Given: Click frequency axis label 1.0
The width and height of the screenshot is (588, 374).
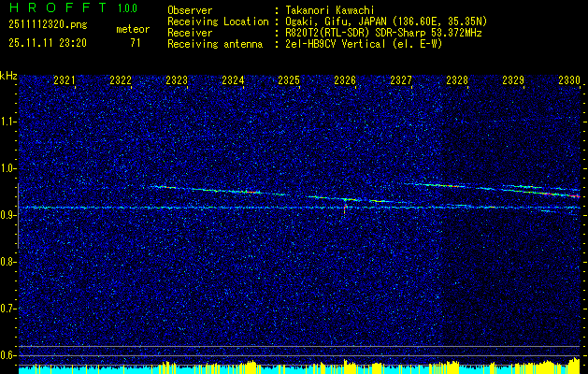Looking at the screenshot, I should [x=7, y=168].
